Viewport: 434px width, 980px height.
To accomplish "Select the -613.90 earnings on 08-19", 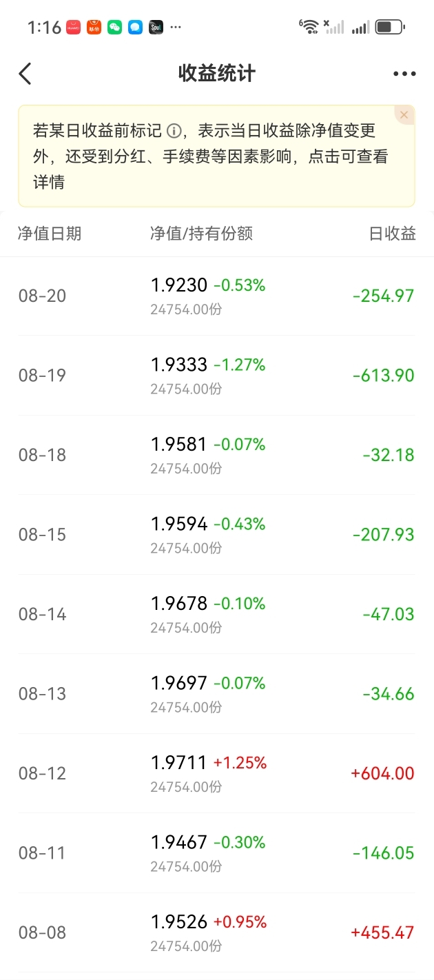I will (x=383, y=376).
